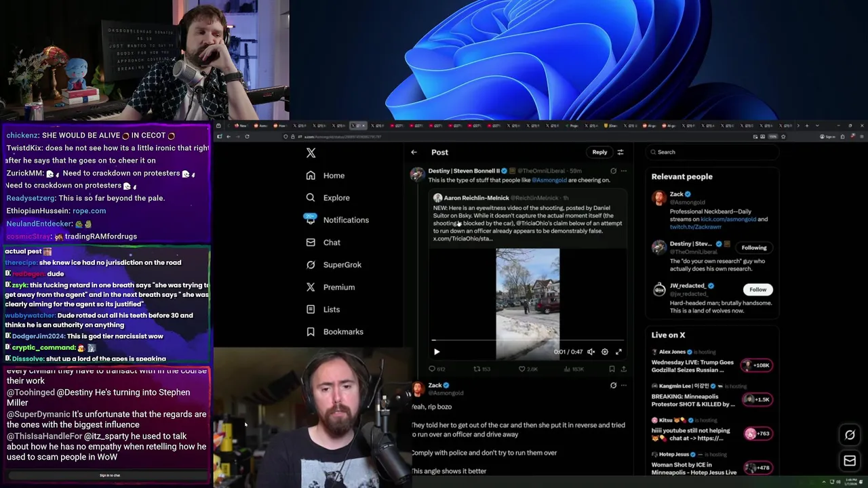
Task: Click the SuperGrok icon in sidebar
Action: (x=311, y=265)
